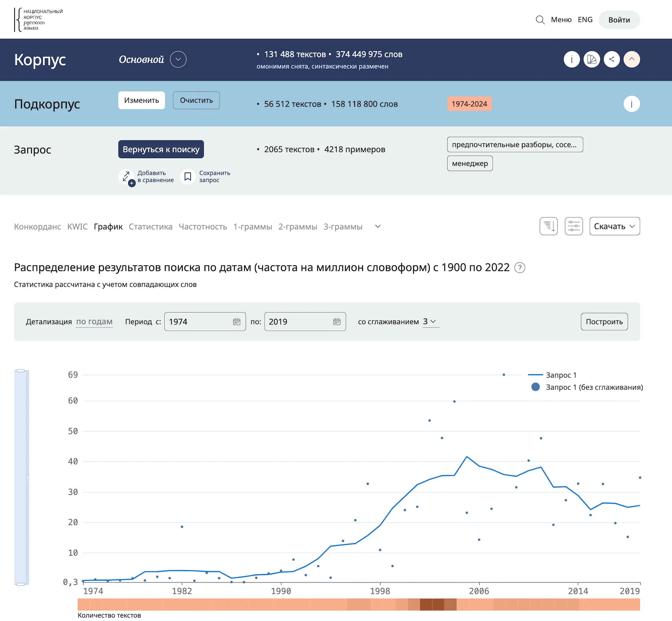
Task: Open calendar icon in start year field
Action: pyautogui.click(x=237, y=322)
